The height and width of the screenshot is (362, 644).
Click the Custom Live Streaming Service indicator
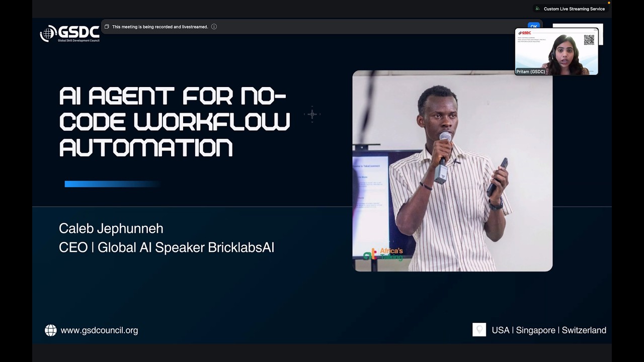click(x=570, y=9)
